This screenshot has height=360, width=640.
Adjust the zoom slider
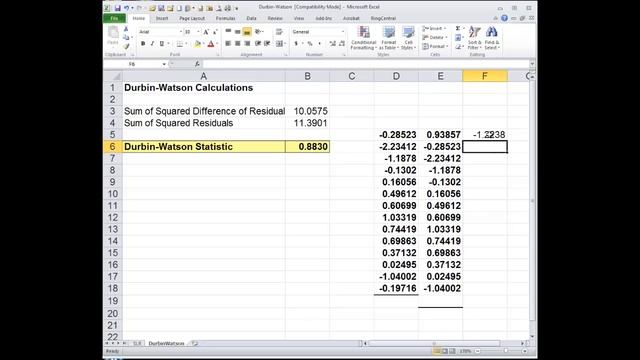coord(506,351)
